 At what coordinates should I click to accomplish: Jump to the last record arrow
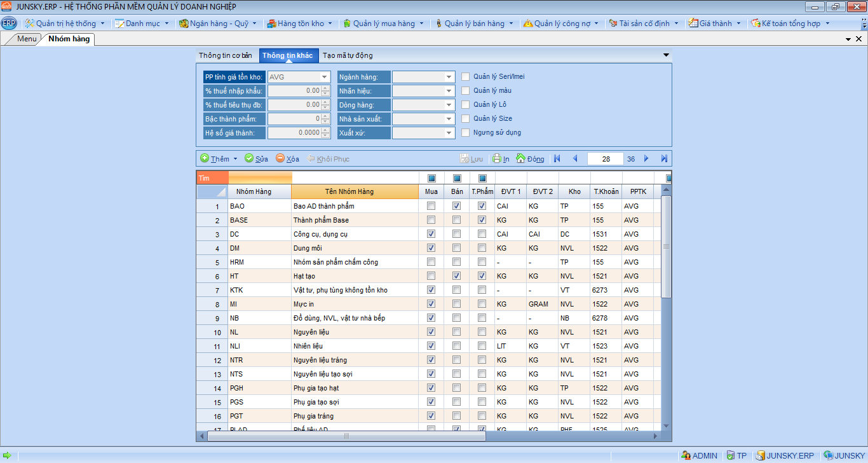[664, 158]
